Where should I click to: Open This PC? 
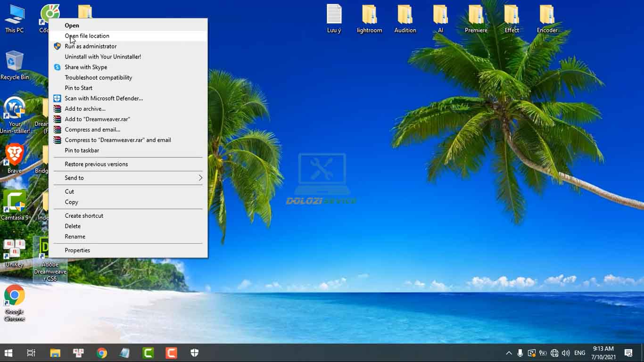(14, 14)
